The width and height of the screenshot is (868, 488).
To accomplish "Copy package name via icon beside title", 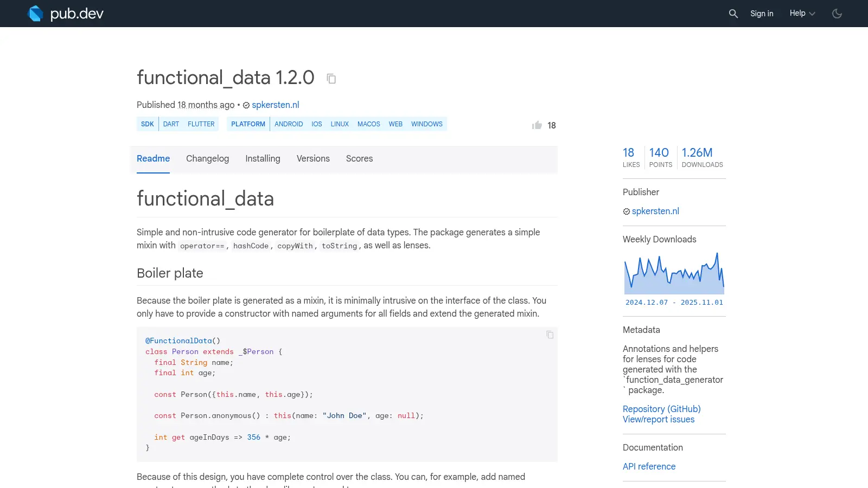I will [331, 79].
